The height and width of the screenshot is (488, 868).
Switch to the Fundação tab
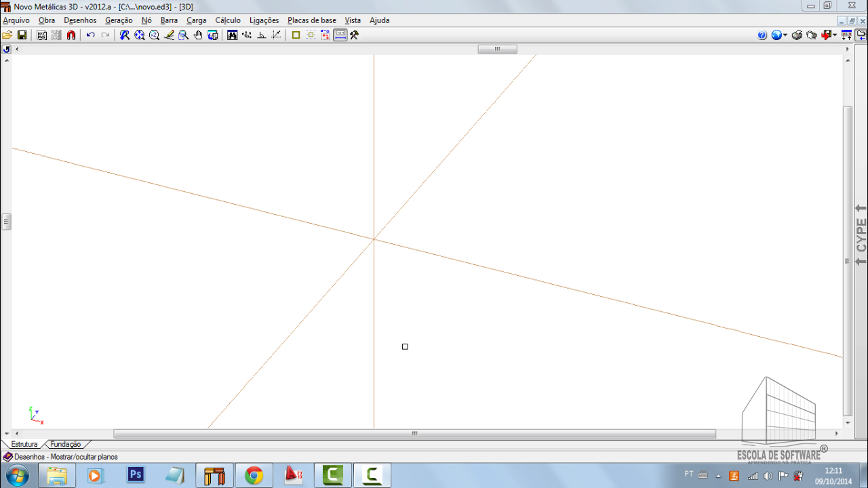66,445
